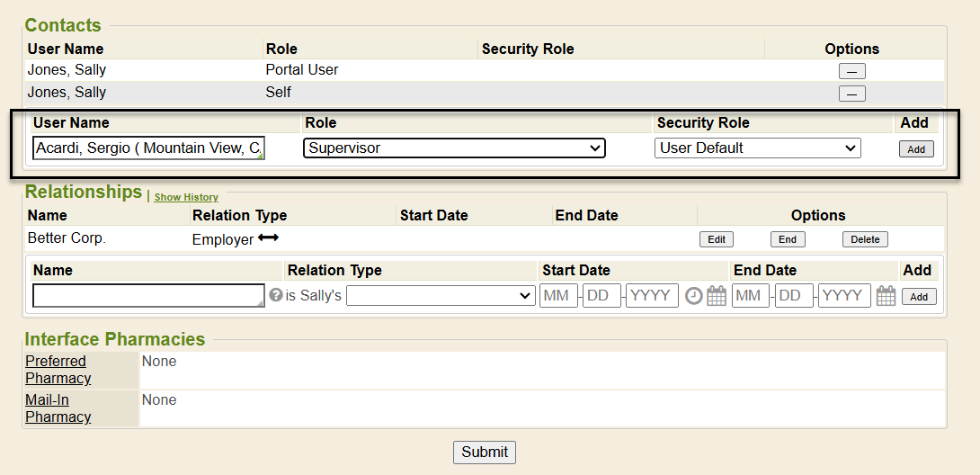Open the Role dropdown showing Supervisor
This screenshot has height=475, width=980.
(454, 148)
